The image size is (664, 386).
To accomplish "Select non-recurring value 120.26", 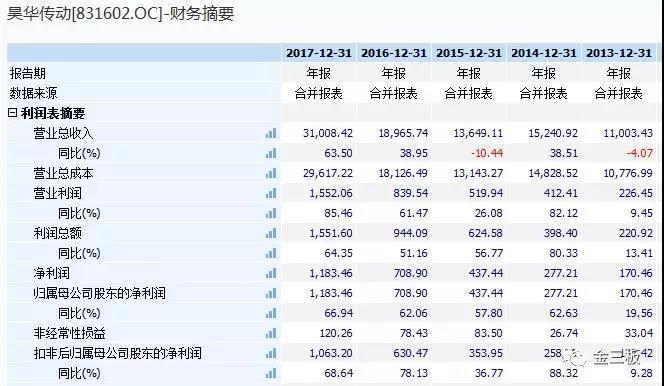I will pos(336,334).
